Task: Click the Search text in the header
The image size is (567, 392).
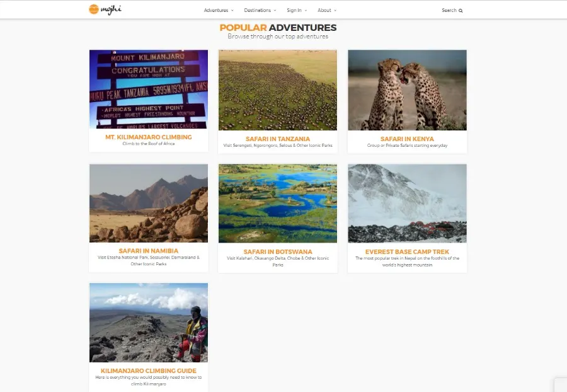Action: pyautogui.click(x=449, y=10)
